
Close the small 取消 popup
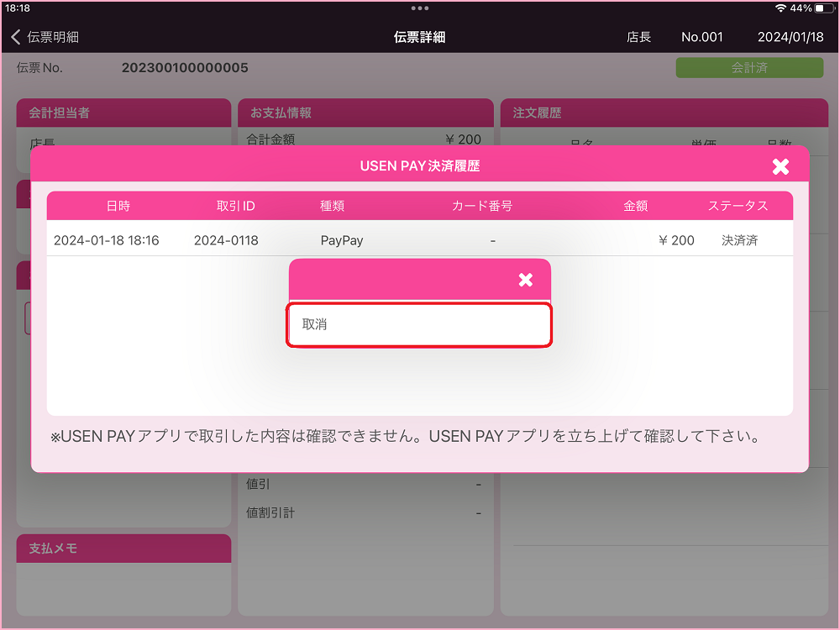click(526, 280)
